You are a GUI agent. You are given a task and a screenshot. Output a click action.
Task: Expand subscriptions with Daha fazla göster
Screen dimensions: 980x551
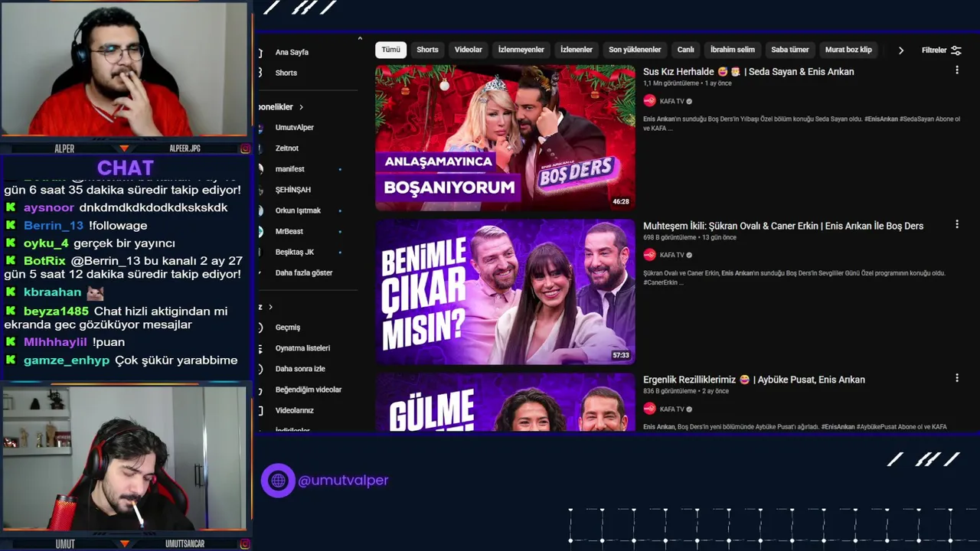point(304,272)
